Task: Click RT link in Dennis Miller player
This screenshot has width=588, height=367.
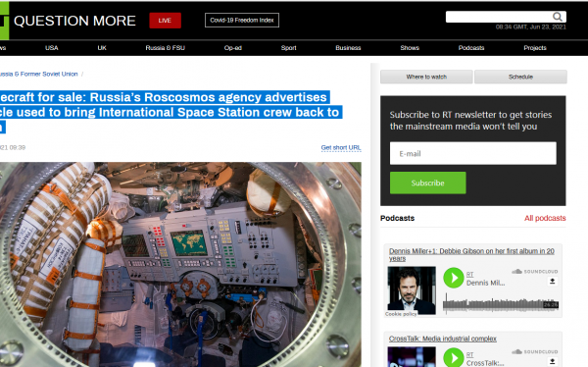Action: click(x=469, y=274)
